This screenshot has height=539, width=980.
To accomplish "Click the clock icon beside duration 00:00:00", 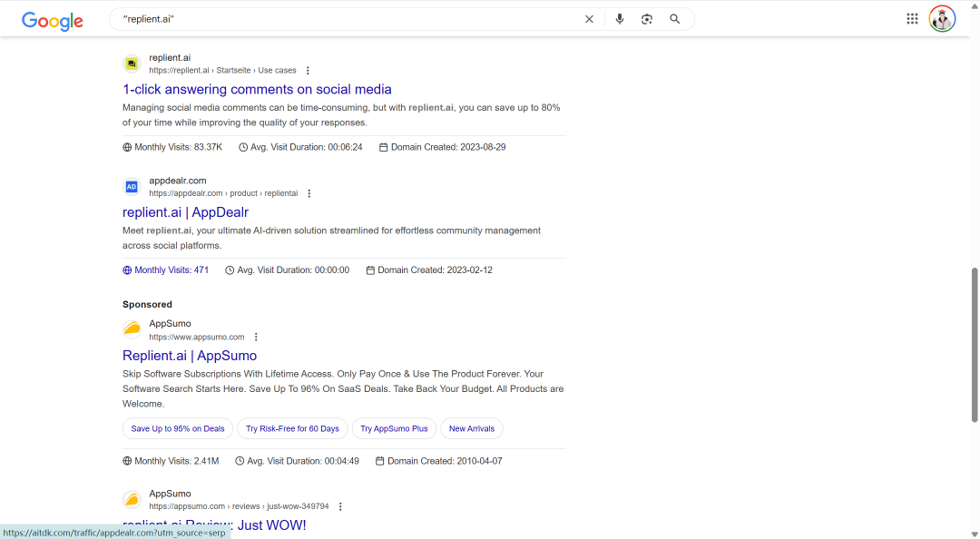I will 230,270.
